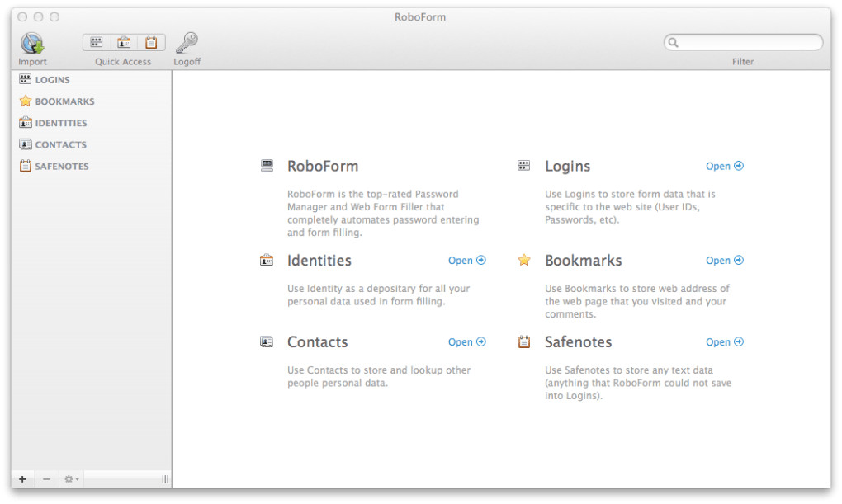Image resolution: width=842 pixels, height=504 pixels.
Task: Click Open link beside Contacts heading
Action: (466, 341)
